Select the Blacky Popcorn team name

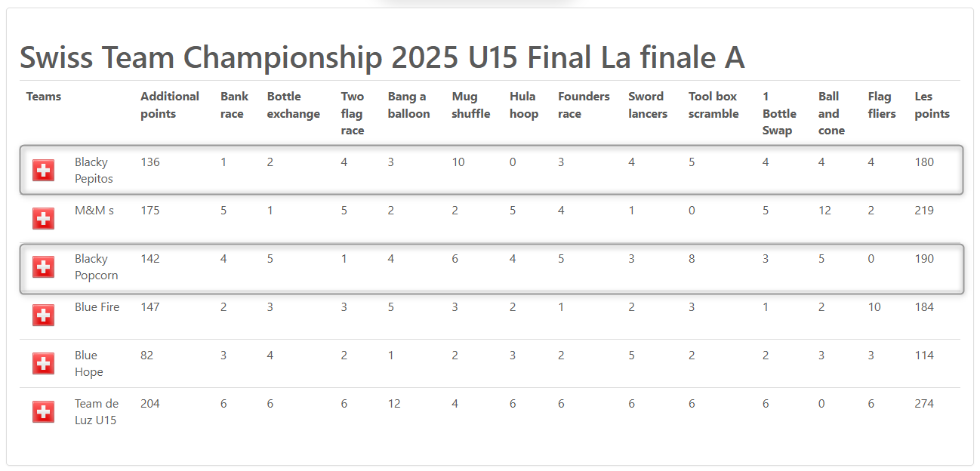tap(96, 267)
